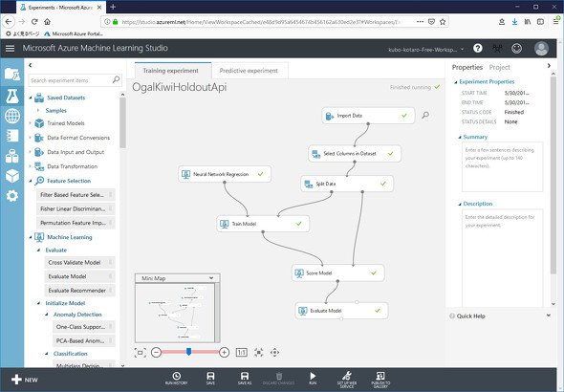The width and height of the screenshot is (564, 392).
Task: Click the help question mark icon
Action: point(477,48)
